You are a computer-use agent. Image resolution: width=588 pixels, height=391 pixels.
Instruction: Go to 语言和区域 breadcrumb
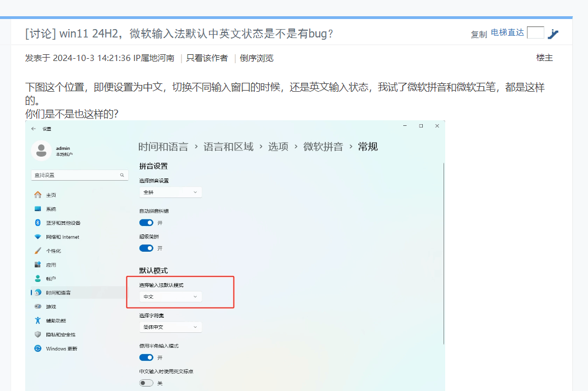[x=228, y=147]
